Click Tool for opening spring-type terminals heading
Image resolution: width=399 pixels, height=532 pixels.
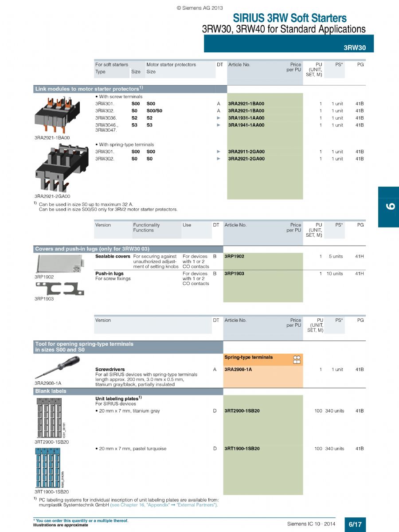click(x=84, y=347)
